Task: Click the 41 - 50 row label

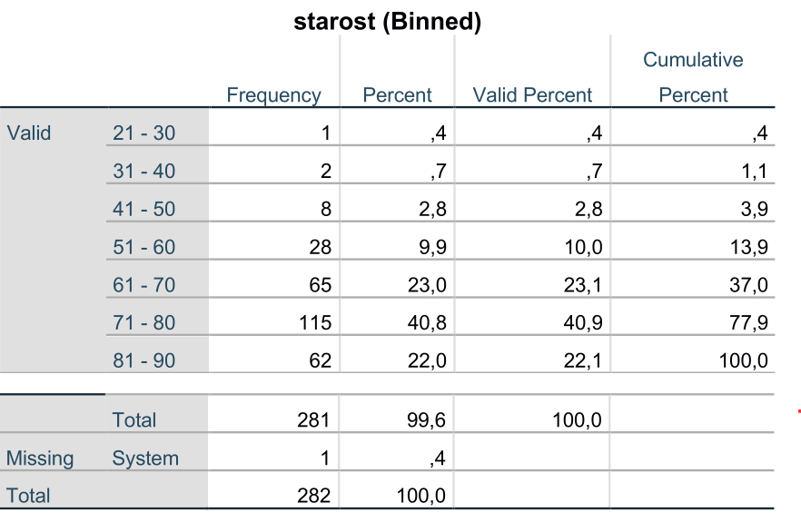Action: tap(144, 210)
